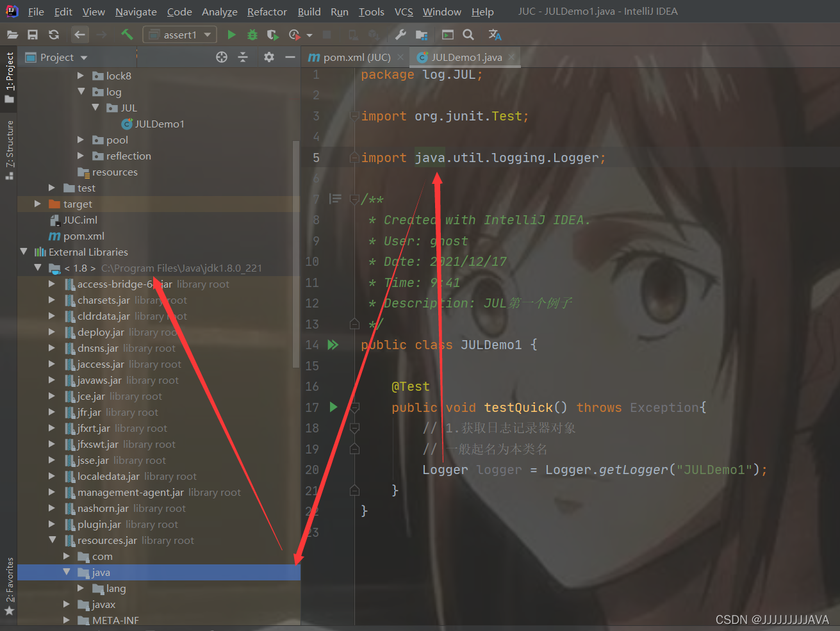Screen dimensions: 840x631
Task: Click the Open folder toolbar icon
Action: pos(12,35)
